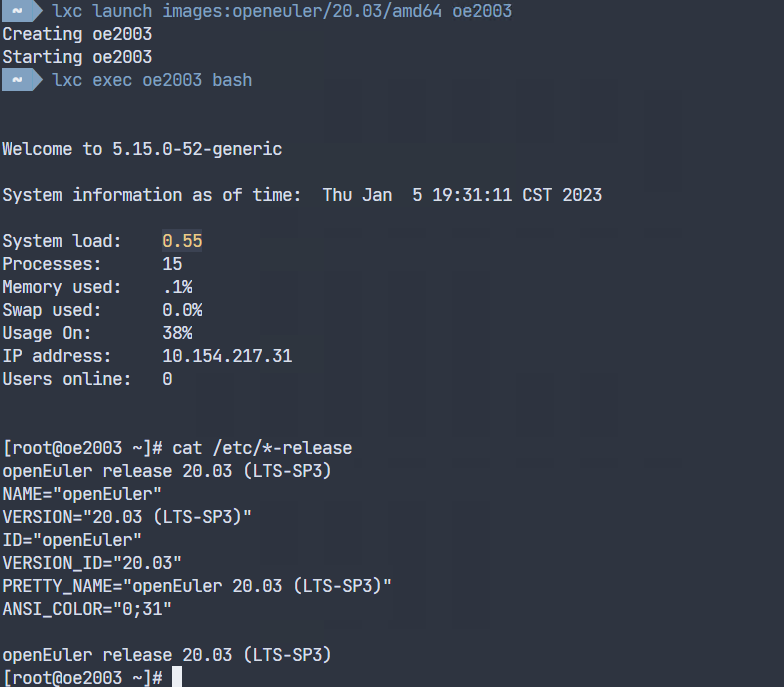Click the VERSION_ID="20.03" line
Viewport: 784px width, 687px height.
[92, 563]
